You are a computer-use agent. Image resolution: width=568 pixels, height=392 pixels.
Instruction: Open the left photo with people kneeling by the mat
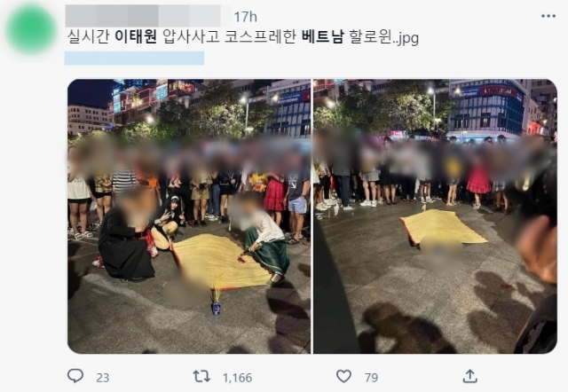[189, 216]
